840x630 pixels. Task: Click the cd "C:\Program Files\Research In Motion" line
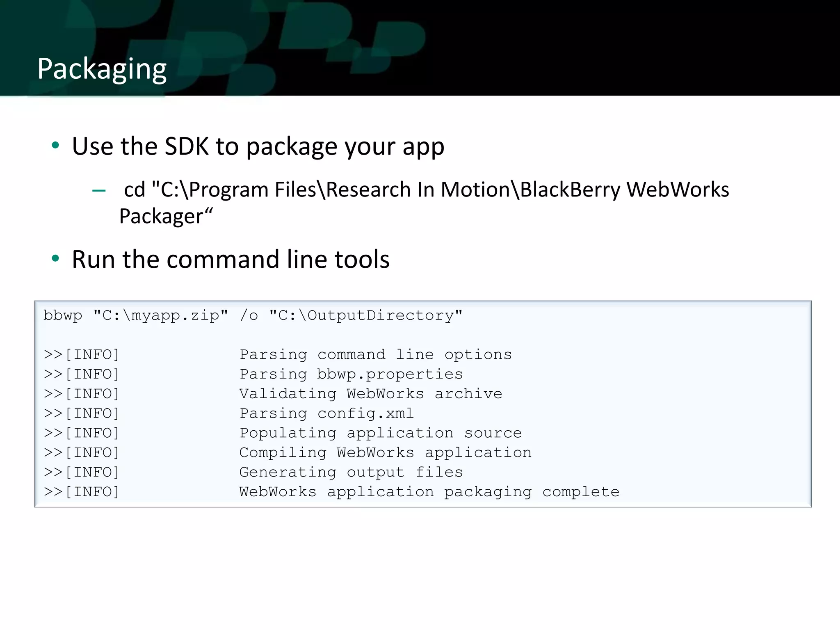[427, 189]
